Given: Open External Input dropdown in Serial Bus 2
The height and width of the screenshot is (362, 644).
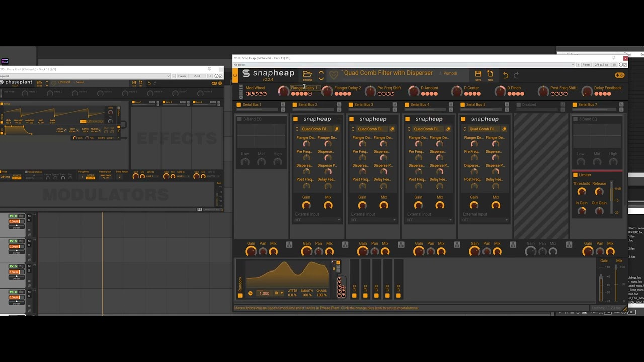Looking at the screenshot, I should [317, 220].
